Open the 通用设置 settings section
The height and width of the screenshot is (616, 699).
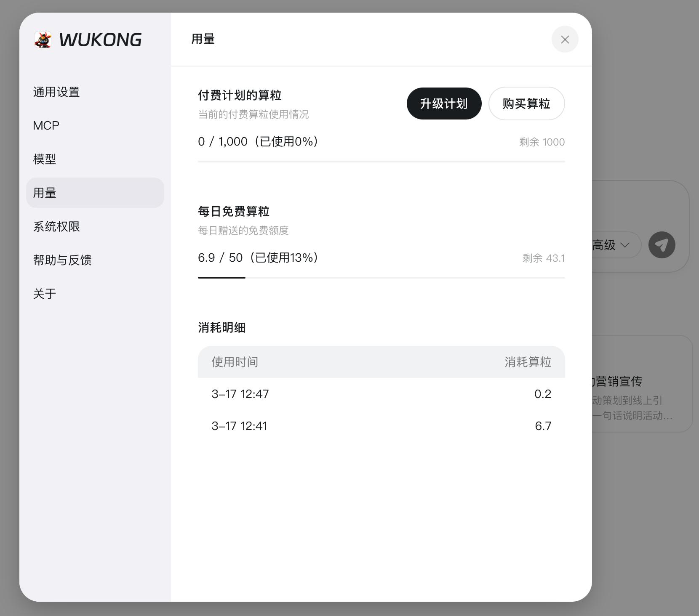[x=56, y=92]
